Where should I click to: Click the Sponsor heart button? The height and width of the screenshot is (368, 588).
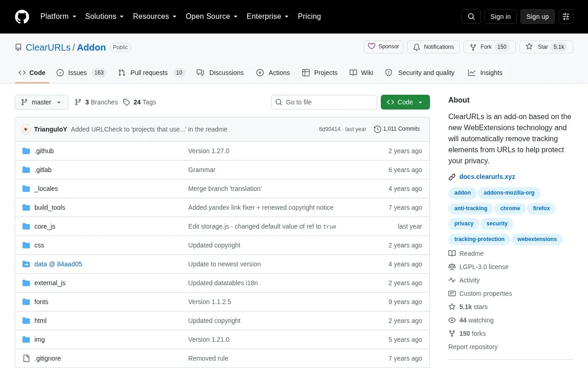[x=384, y=47]
